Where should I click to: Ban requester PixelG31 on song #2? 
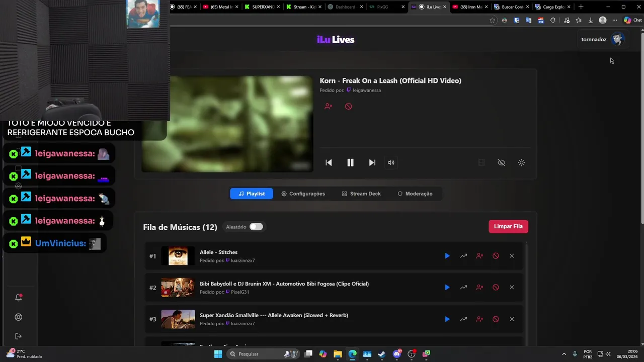pos(479,288)
